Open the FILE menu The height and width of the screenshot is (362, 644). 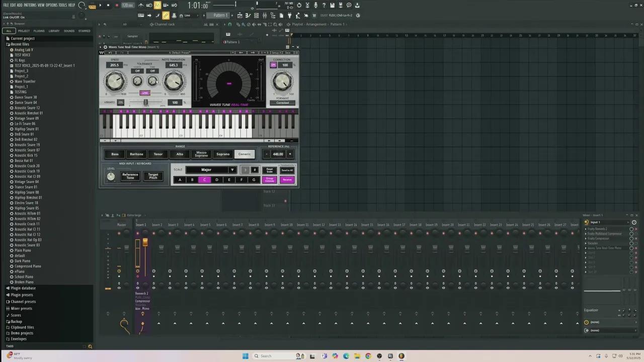point(6,5)
